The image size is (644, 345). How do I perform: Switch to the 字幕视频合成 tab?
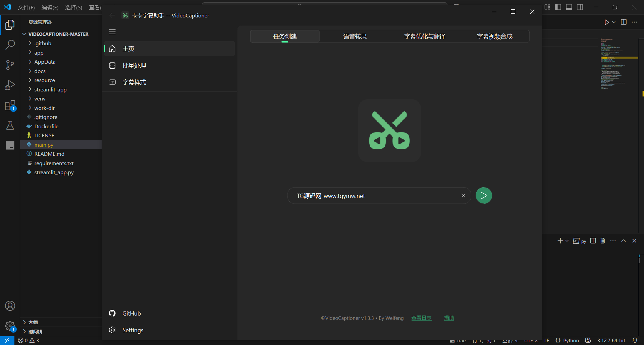(494, 36)
